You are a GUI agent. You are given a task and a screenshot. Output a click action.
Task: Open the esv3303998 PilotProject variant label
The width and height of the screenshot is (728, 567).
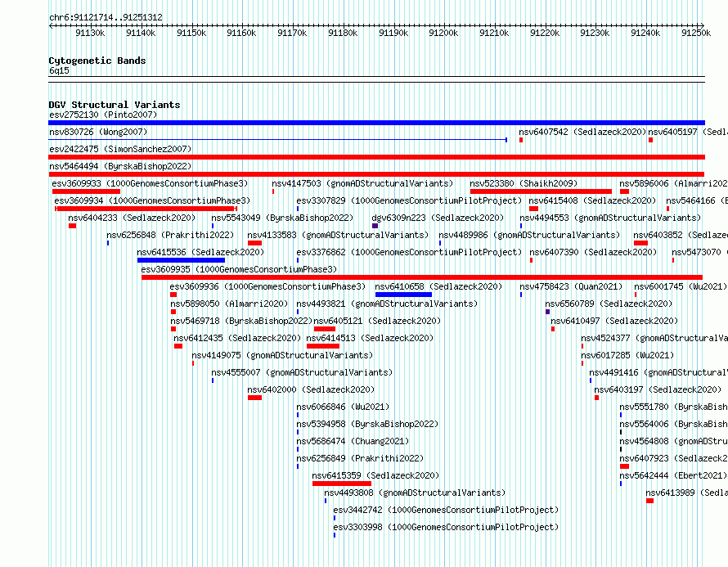pyautogui.click(x=446, y=527)
